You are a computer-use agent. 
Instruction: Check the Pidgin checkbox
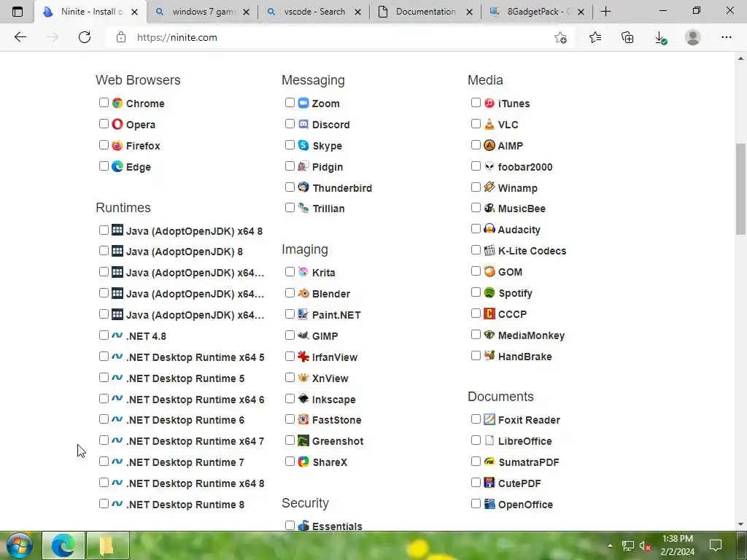(x=290, y=166)
